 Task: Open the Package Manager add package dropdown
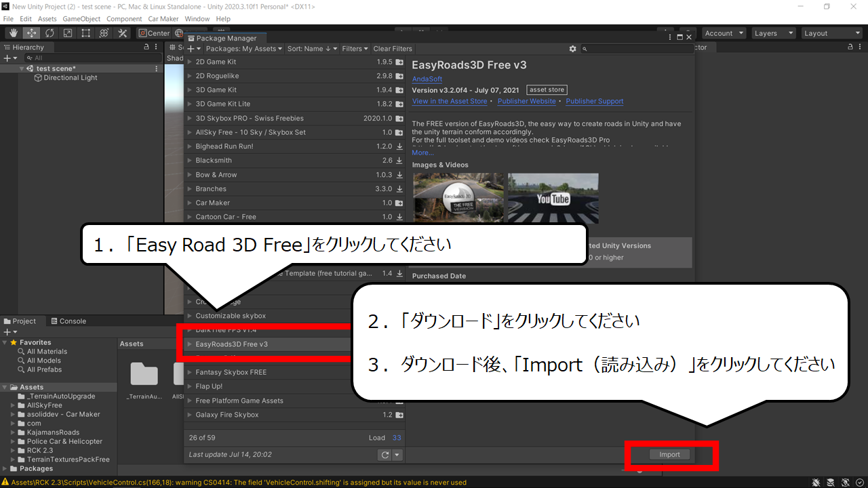[195, 49]
